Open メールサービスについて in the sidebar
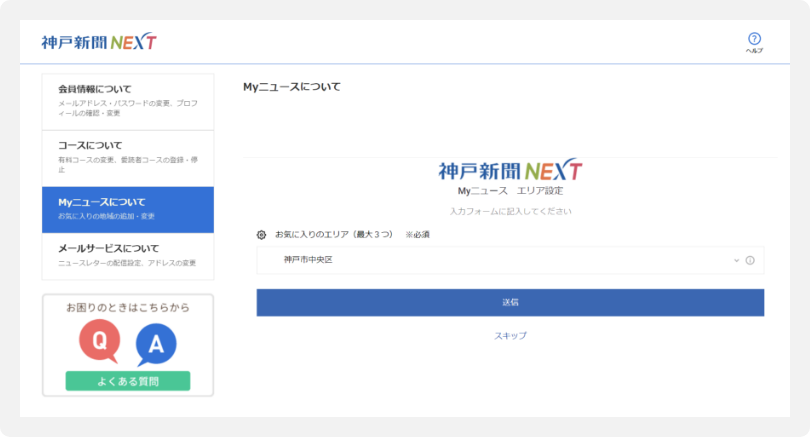810x437 pixels. 128,256
